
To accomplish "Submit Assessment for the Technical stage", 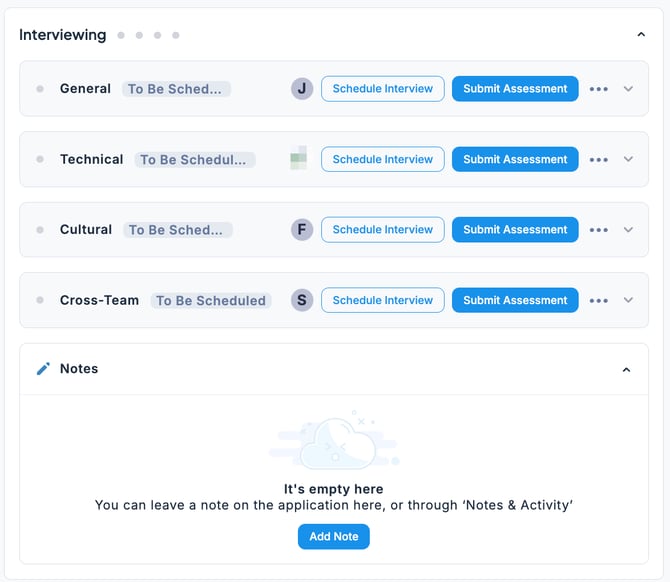I will tap(515, 159).
